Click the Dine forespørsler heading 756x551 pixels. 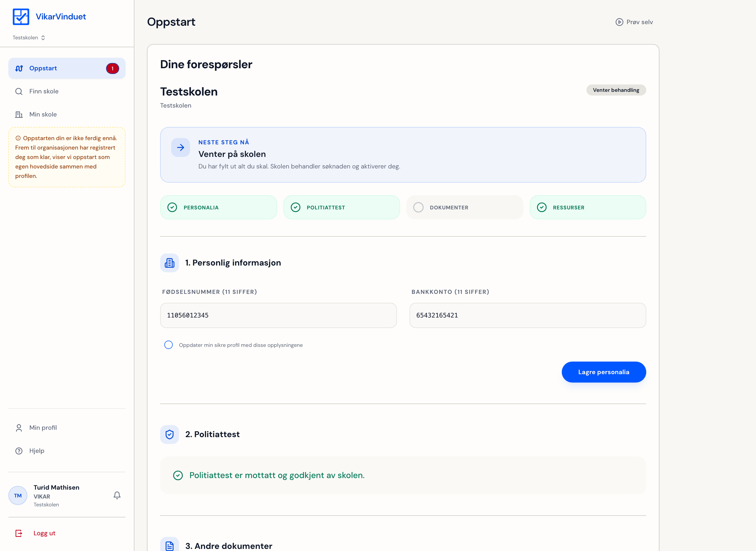tap(206, 64)
